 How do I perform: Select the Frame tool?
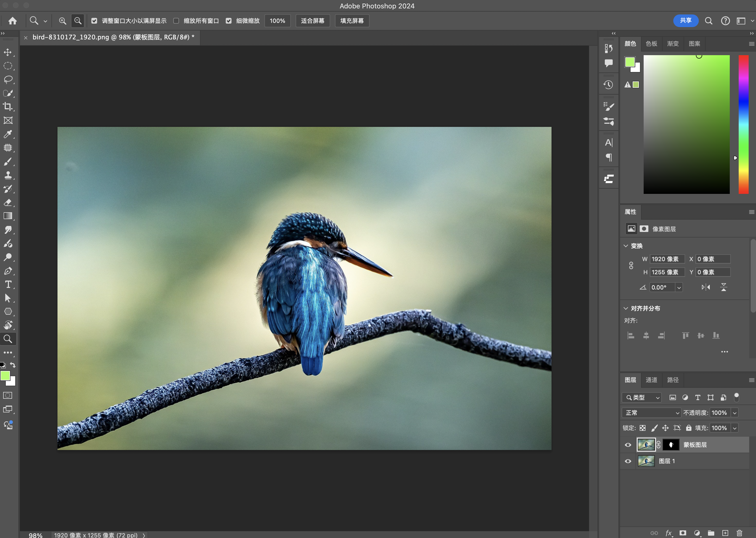[x=8, y=120]
